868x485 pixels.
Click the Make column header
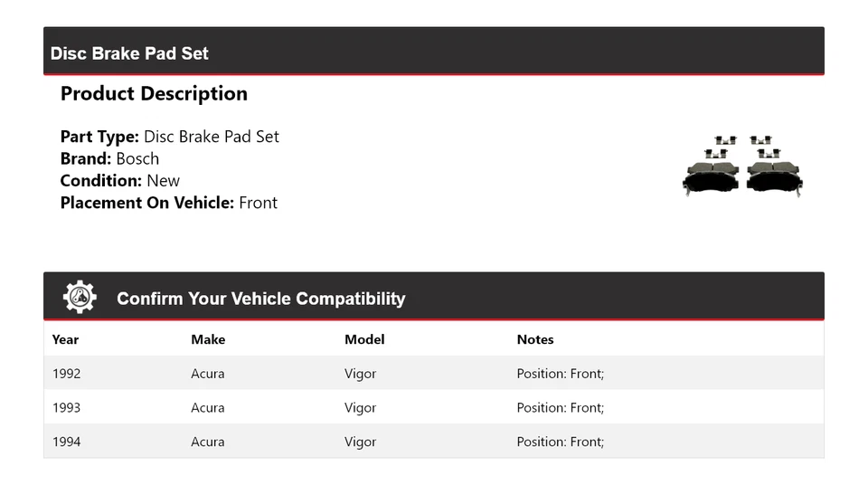[x=208, y=339]
